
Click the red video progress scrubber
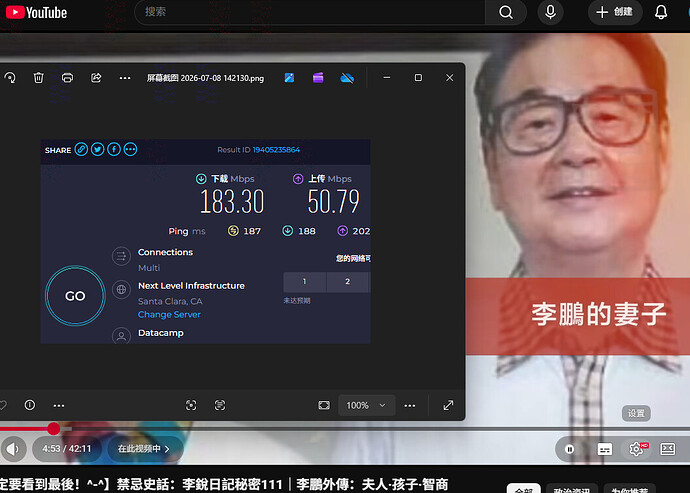[54, 428]
